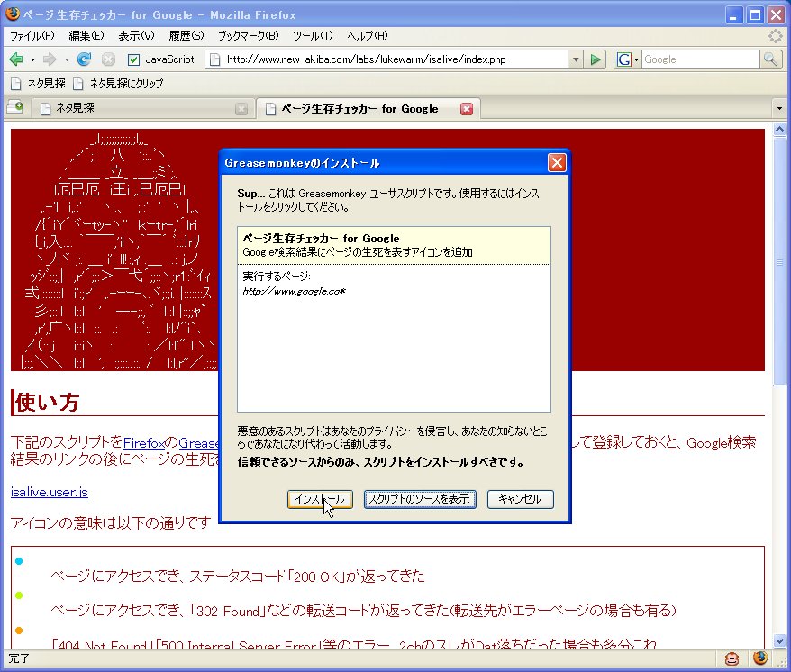Viewport: 791px width, 672px height.
Task: Click the 200 OK status description line
Action: tap(238, 577)
